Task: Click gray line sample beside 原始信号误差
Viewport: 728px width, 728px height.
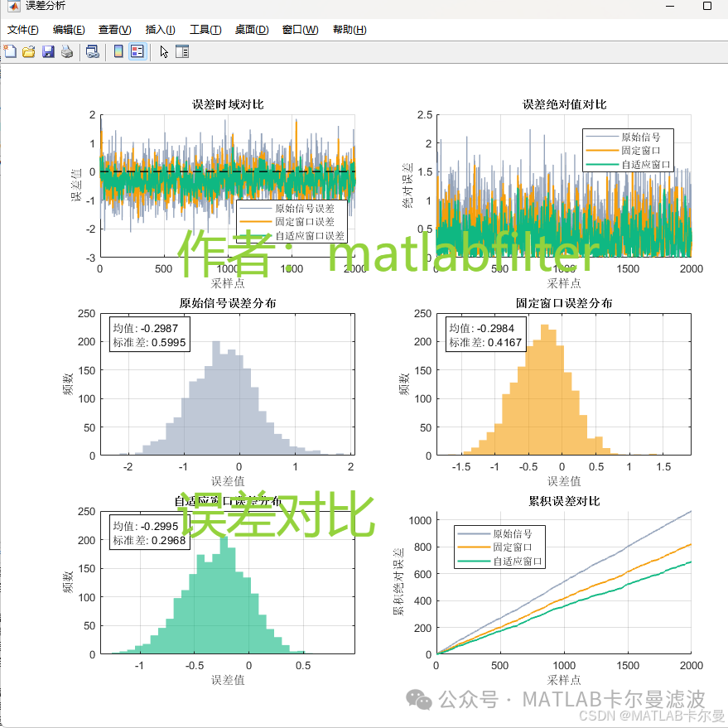Action: point(256,208)
